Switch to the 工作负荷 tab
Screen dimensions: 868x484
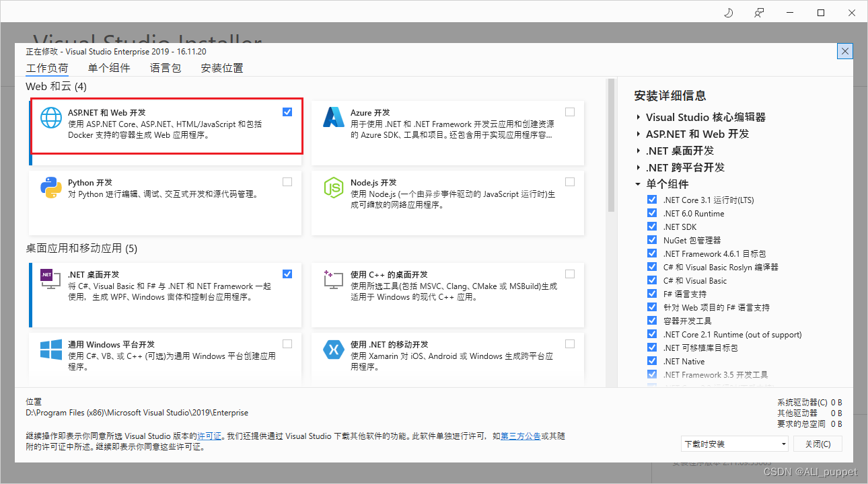tap(47, 68)
